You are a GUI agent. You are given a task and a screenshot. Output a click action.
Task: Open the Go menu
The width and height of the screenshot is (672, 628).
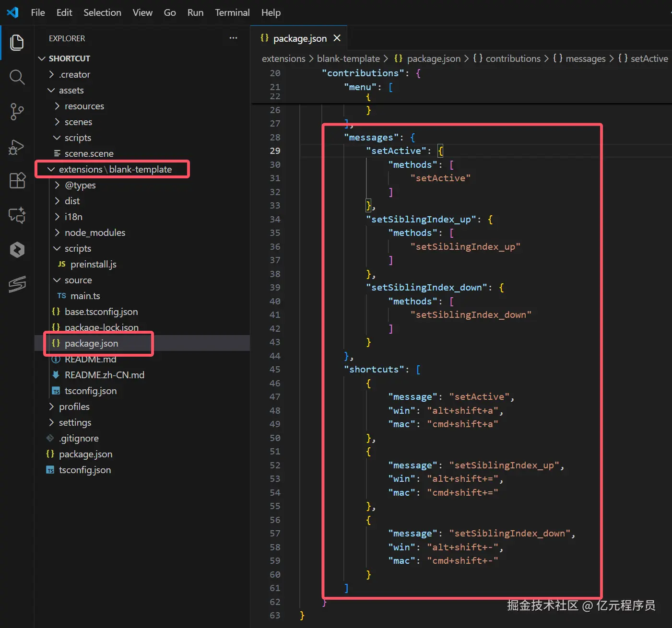(x=170, y=12)
